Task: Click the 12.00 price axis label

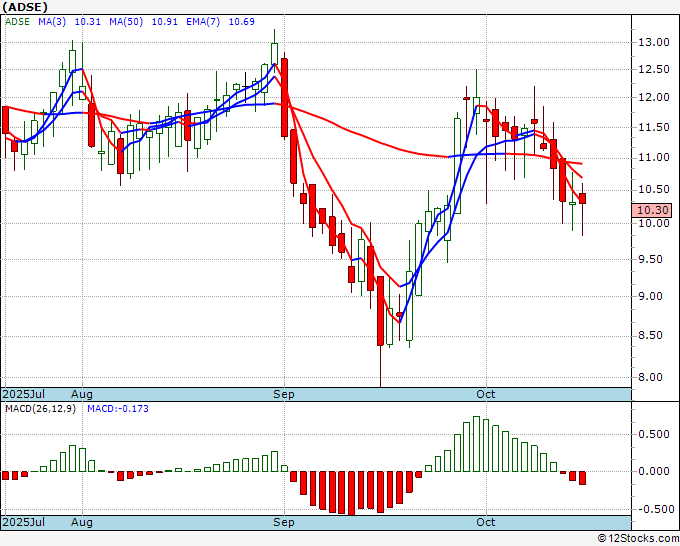Action: click(654, 97)
